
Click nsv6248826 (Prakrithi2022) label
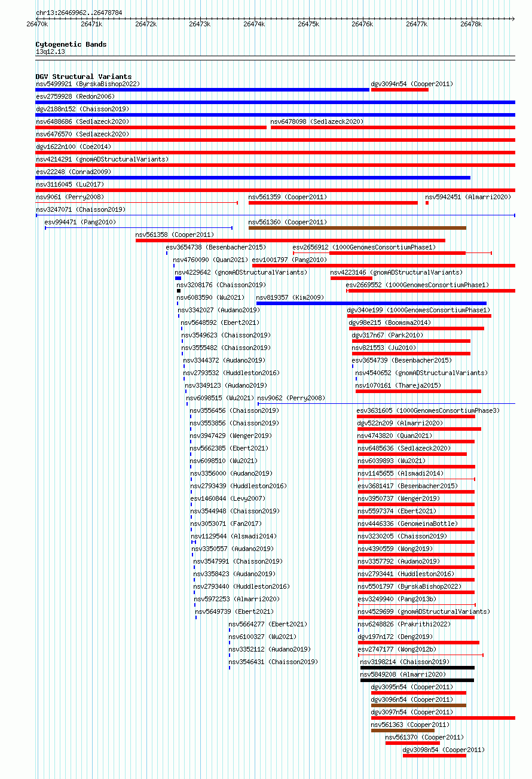[404, 624]
